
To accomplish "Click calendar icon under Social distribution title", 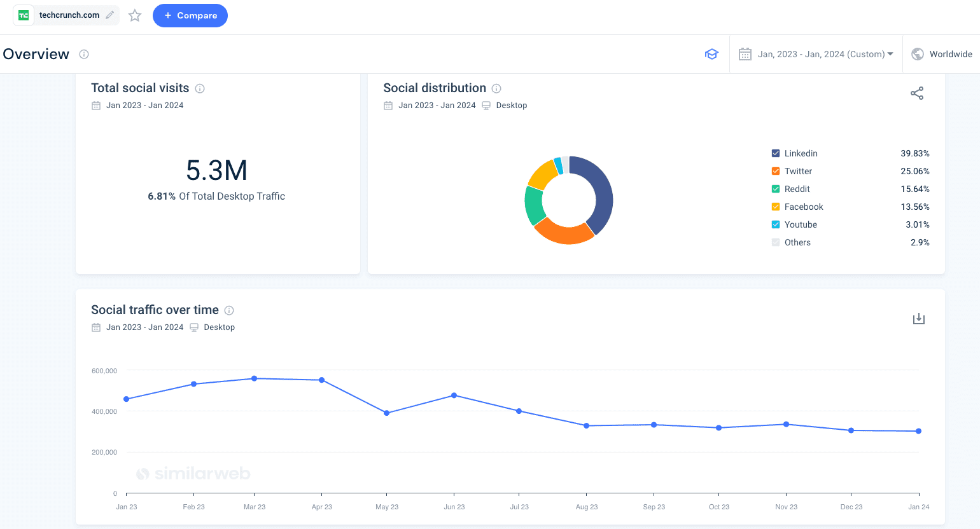I will pyautogui.click(x=388, y=106).
